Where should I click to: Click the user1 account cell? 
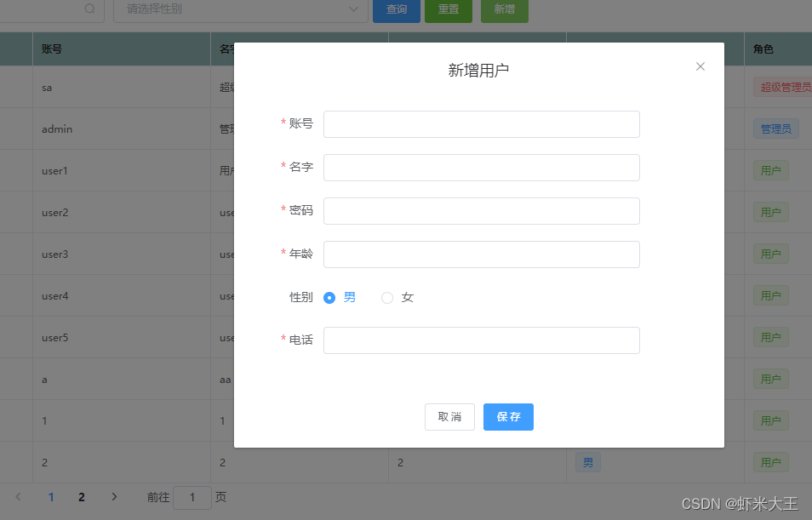pos(122,171)
